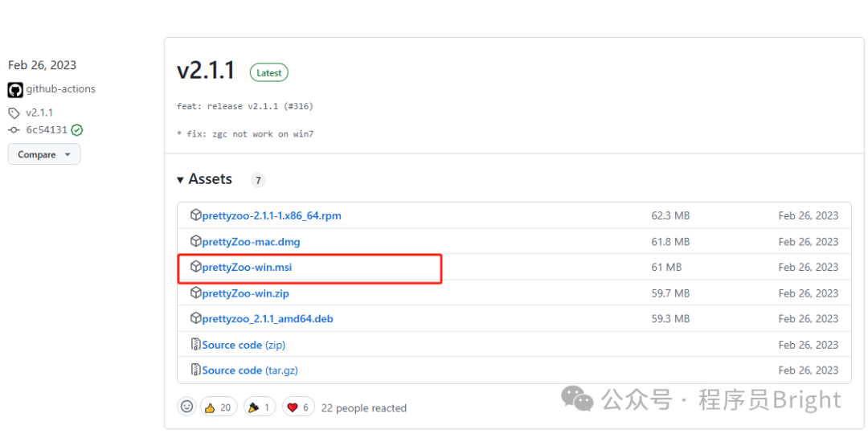Screen dimensions: 868x434
Task: Open the Compare dropdown
Action: tap(44, 154)
